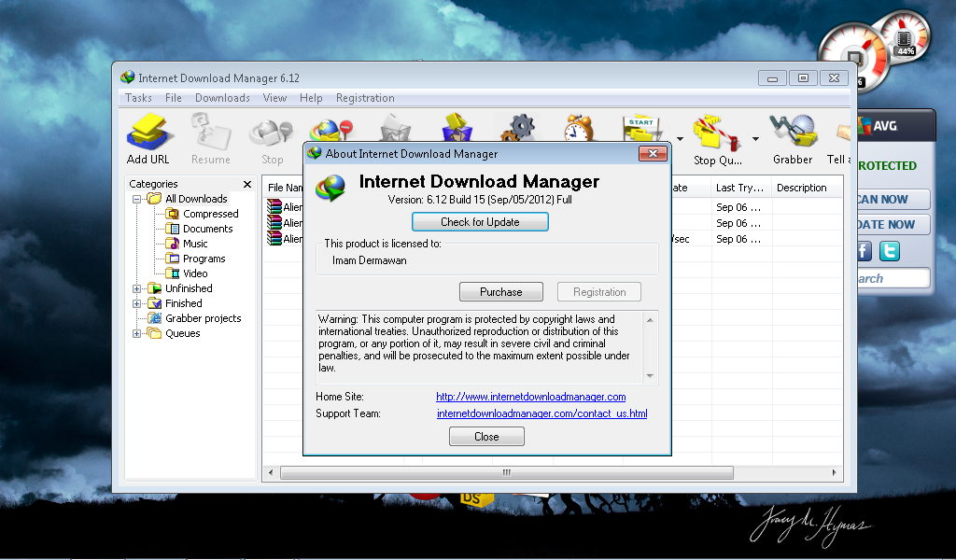Image resolution: width=956 pixels, height=560 pixels.
Task: Select the Unfinished category
Action: (x=189, y=288)
